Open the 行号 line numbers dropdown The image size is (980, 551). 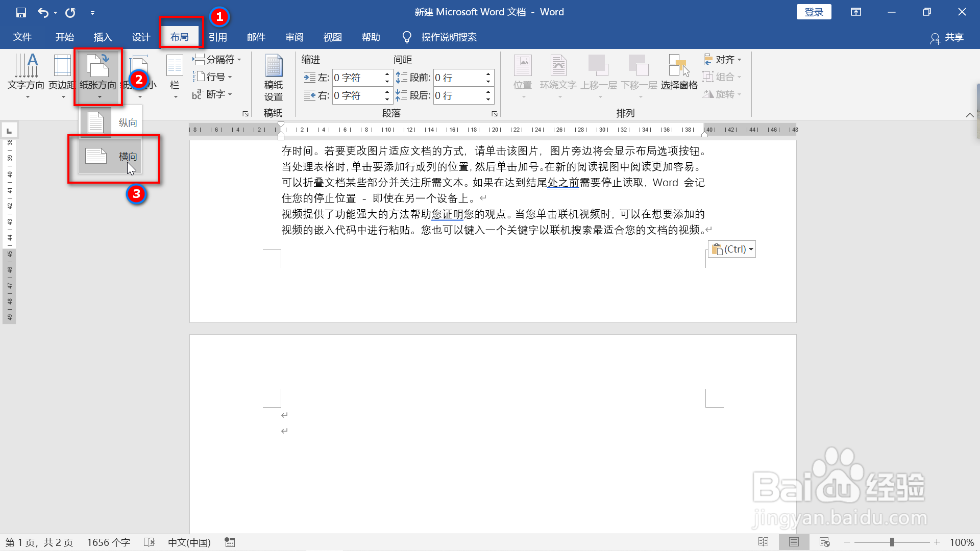pos(212,77)
